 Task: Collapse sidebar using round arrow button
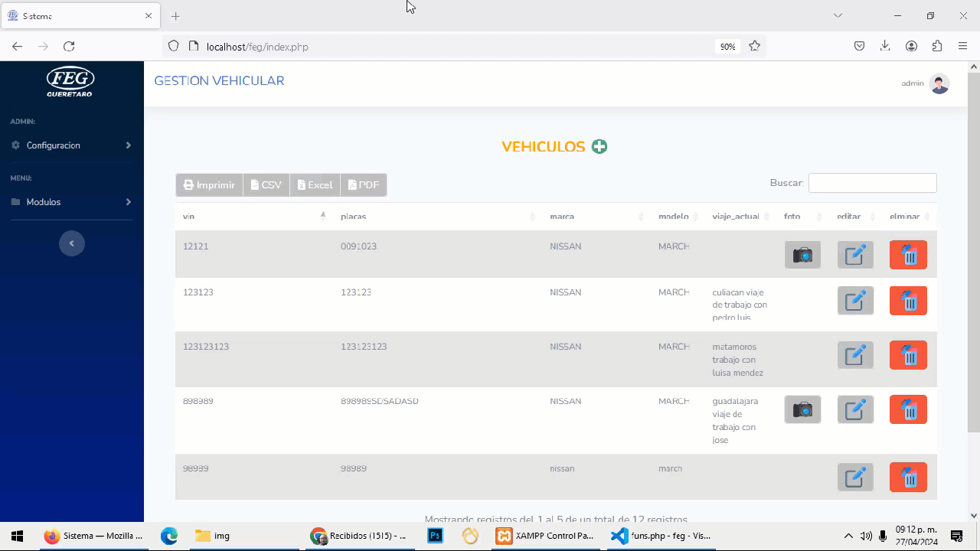(72, 243)
